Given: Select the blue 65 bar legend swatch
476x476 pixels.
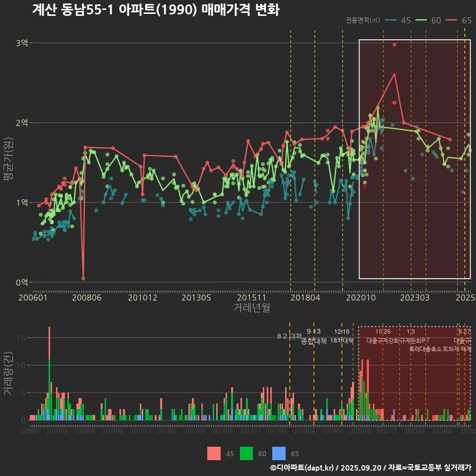Looking at the screenshot, I should click(x=279, y=453).
